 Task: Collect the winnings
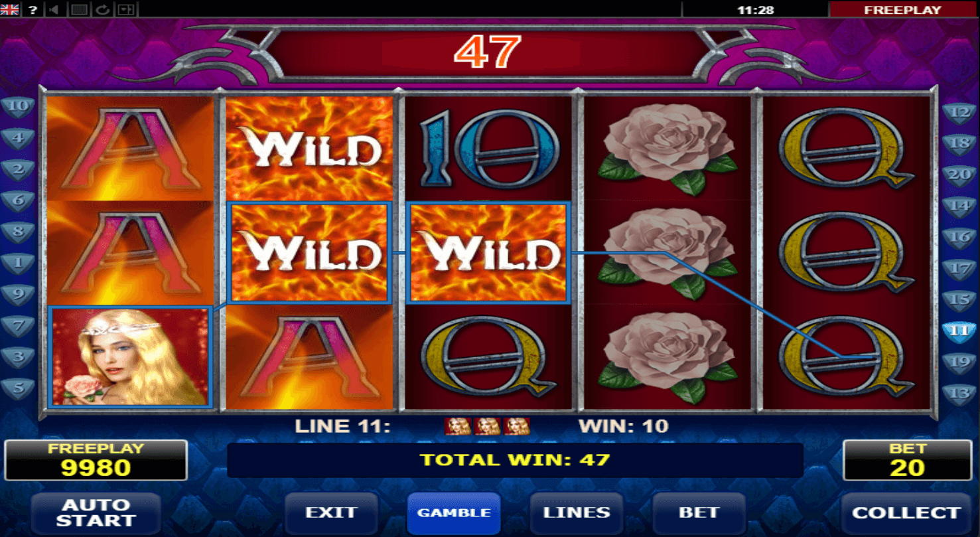(x=906, y=513)
